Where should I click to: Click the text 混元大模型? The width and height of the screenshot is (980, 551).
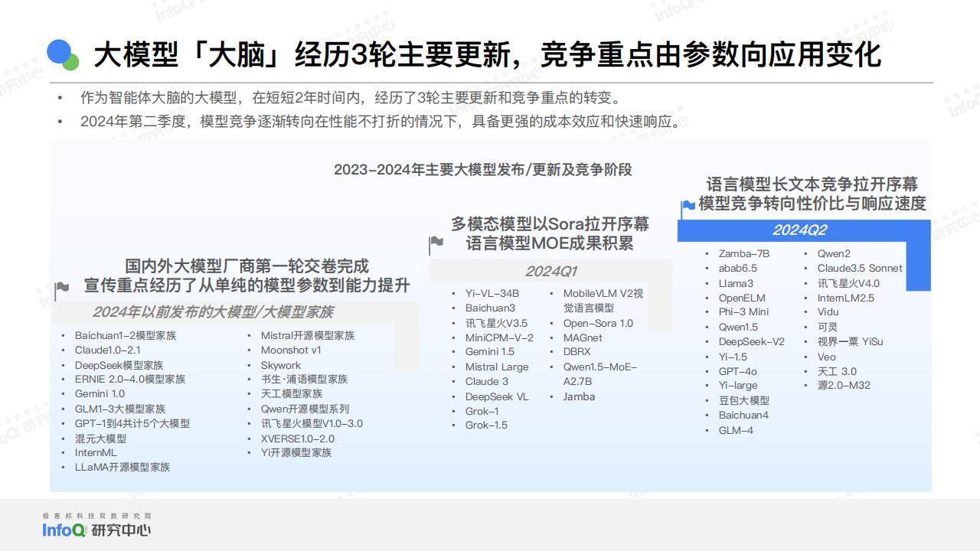pyautogui.click(x=101, y=439)
